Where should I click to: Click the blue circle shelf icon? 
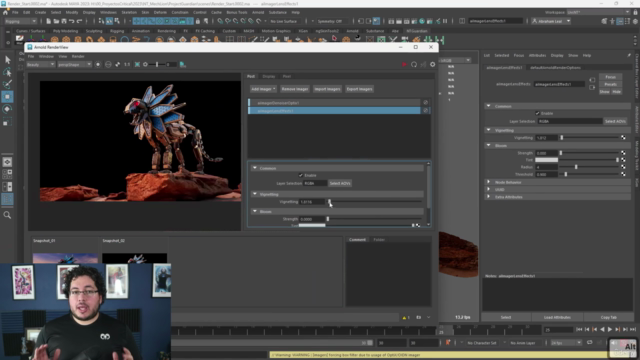(124, 40)
